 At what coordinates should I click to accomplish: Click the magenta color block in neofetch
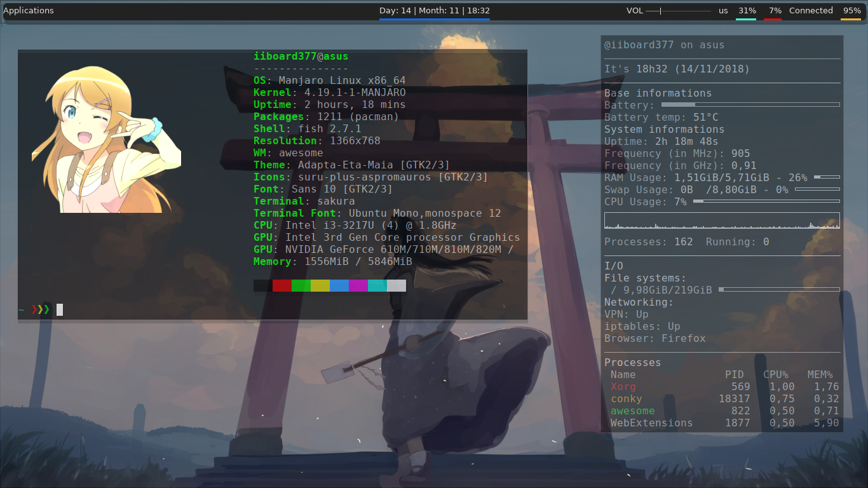358,286
